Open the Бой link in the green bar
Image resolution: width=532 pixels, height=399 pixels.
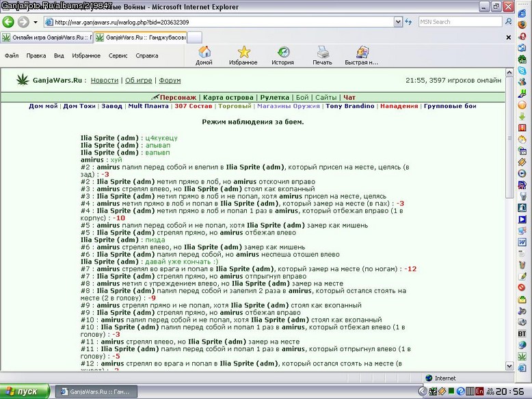pyautogui.click(x=302, y=98)
